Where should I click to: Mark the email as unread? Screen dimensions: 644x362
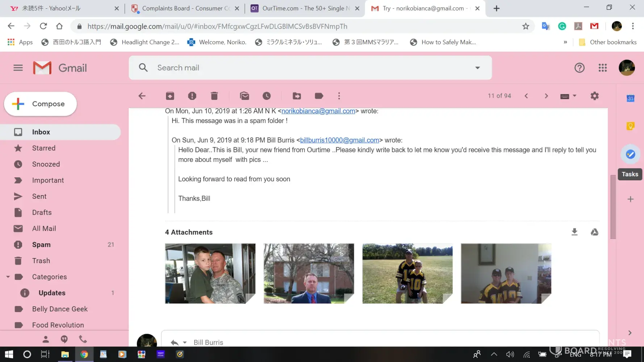click(x=244, y=96)
